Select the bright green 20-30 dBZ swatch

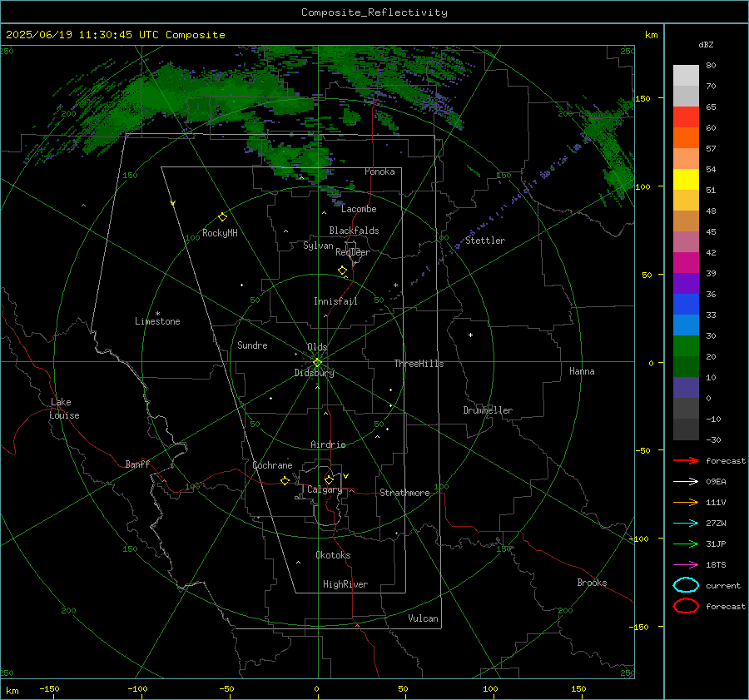(x=686, y=345)
